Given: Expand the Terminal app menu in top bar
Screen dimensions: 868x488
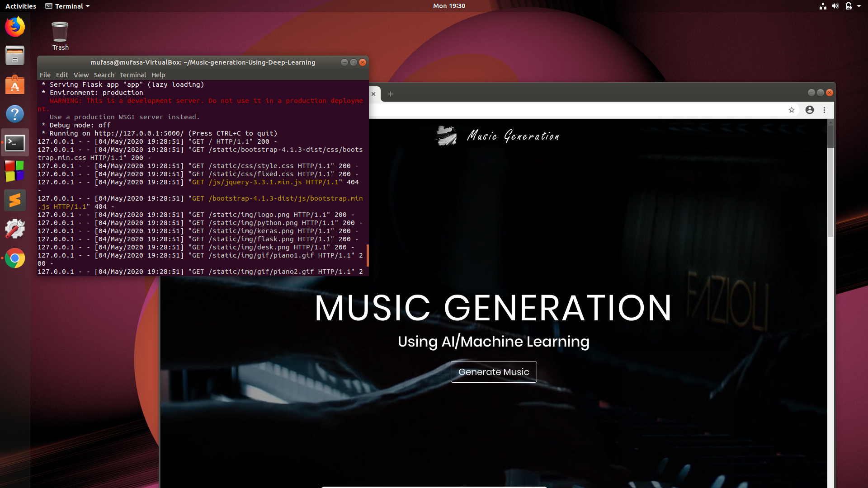Looking at the screenshot, I should tap(68, 6).
